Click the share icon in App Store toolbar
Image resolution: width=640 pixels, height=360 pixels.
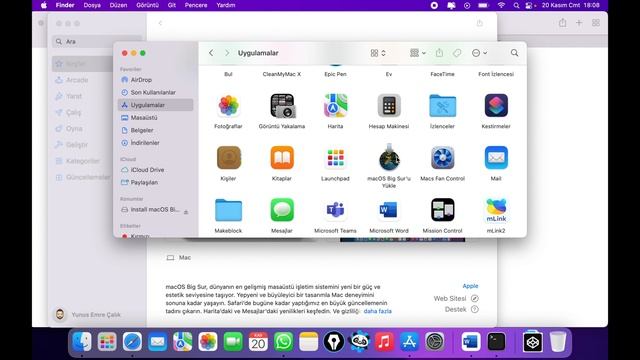[x=480, y=23]
